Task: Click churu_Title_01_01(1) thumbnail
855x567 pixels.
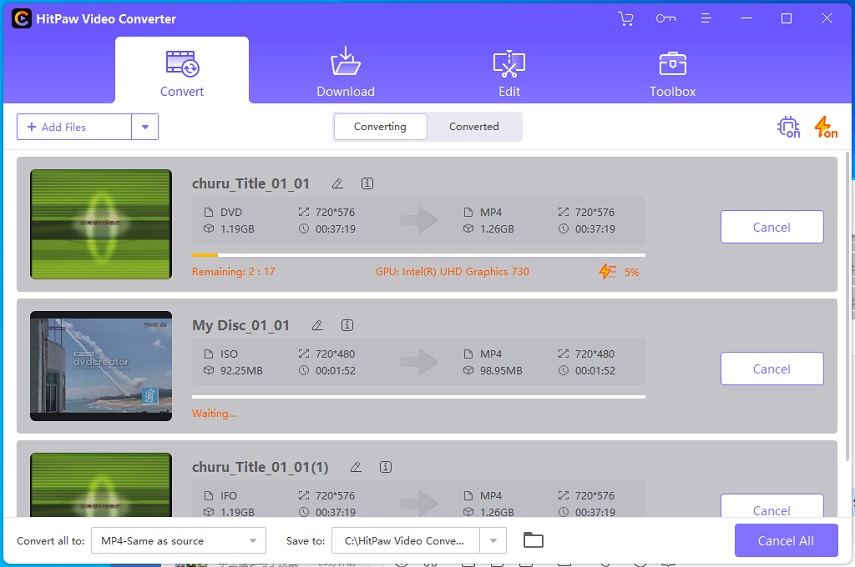Action: tap(101, 485)
